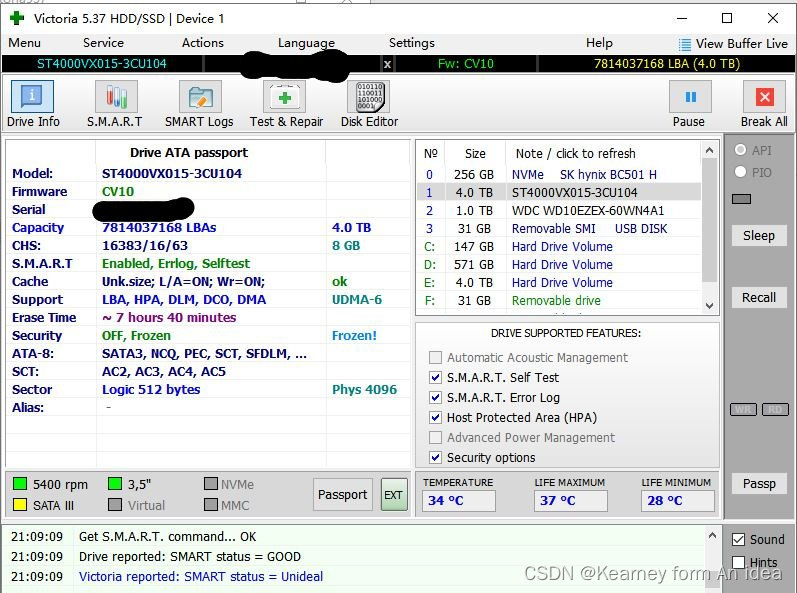Toggle Automatic Acoustic Management checkbox
This screenshot has width=797, height=593.
pos(435,358)
